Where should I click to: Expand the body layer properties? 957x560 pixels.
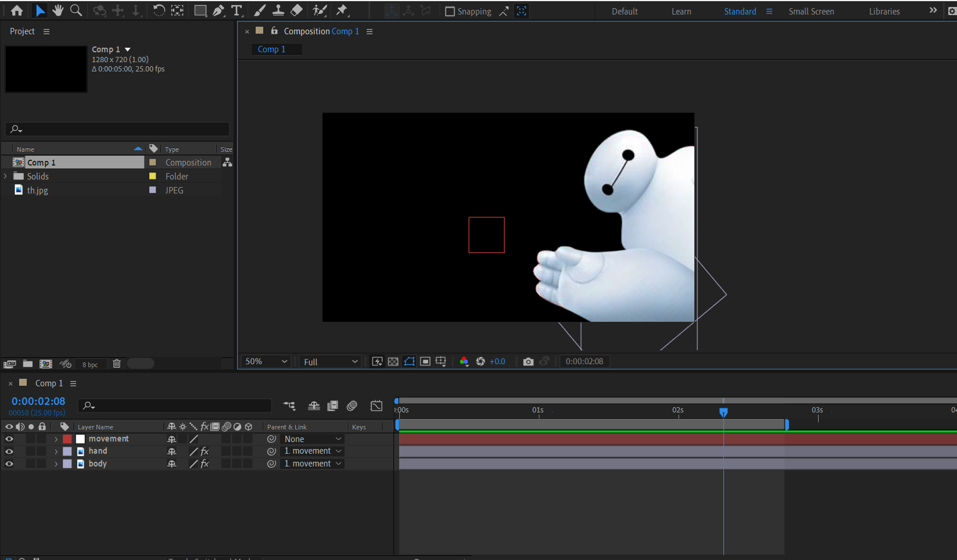tap(56, 464)
